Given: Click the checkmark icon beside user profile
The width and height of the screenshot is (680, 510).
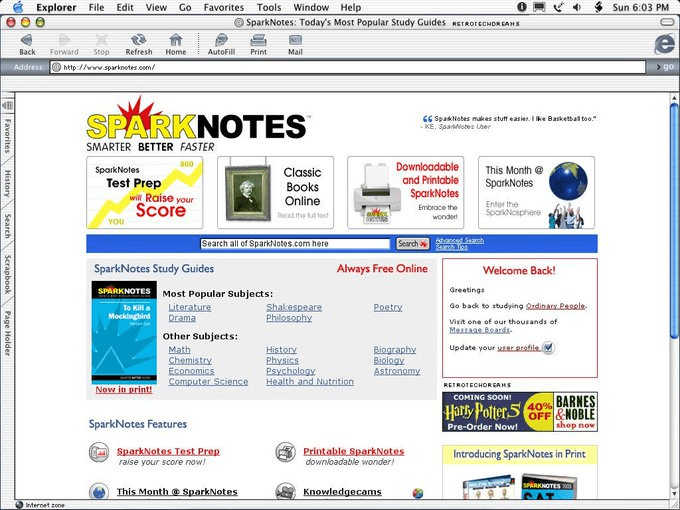Looking at the screenshot, I should tap(549, 347).
